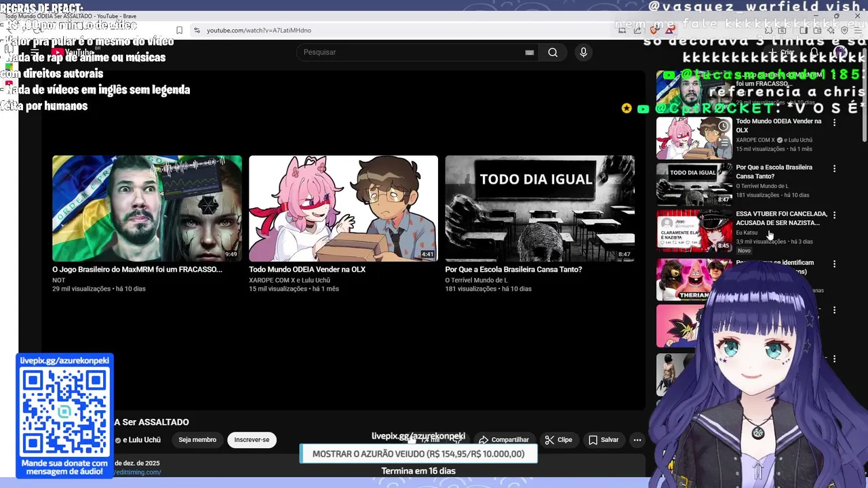Open options for 'Todo Mundo ODEIA Vender na OLX' sidebar video
The image size is (868, 488).
tap(834, 123)
